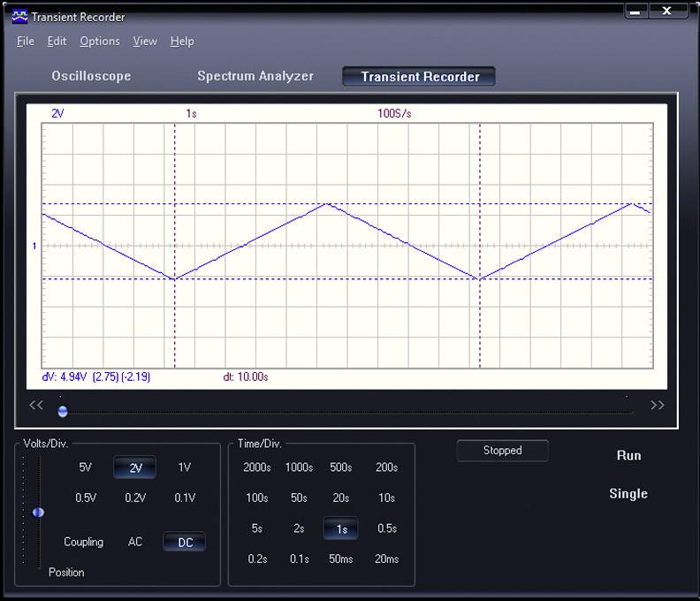Click the fast-forward double-arrow right of scrollbar
The image size is (700, 601).
point(657,406)
